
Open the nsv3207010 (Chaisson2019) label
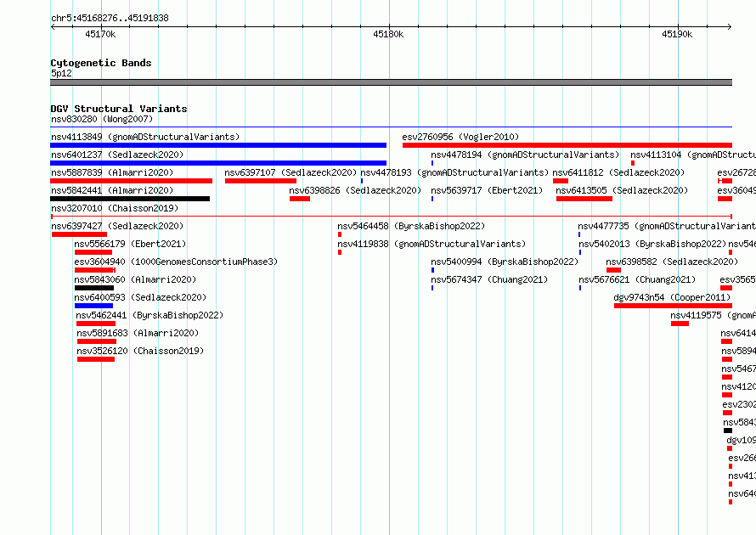115,208
